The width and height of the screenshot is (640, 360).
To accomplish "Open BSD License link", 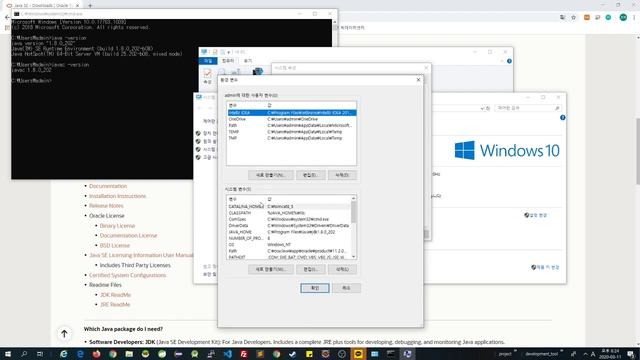I will (115, 245).
